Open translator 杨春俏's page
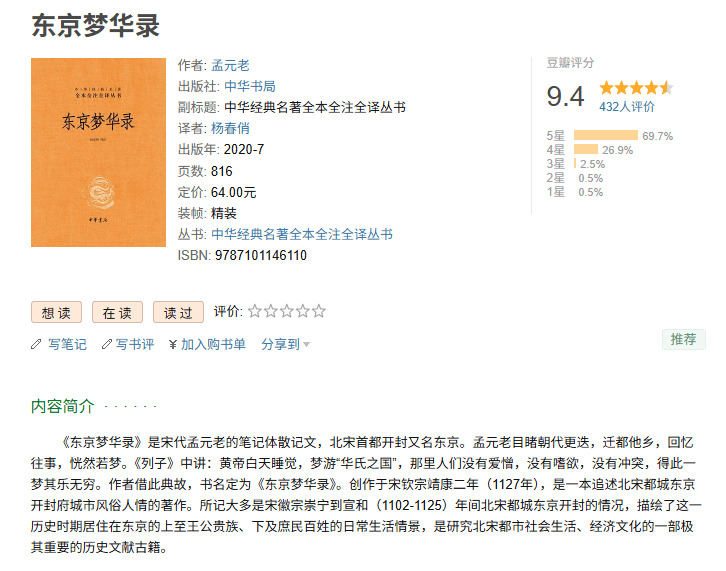726x571 pixels. [230, 128]
